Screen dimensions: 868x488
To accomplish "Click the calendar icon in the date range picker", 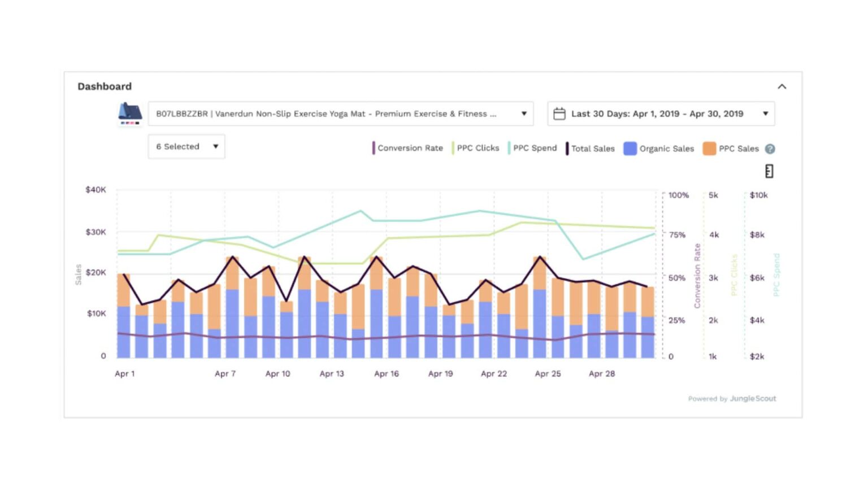I will 560,113.
